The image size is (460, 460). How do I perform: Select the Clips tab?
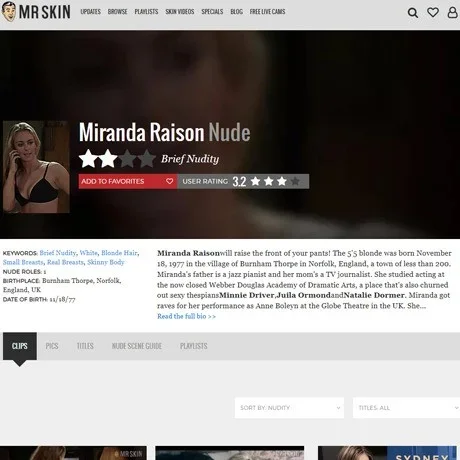20,346
